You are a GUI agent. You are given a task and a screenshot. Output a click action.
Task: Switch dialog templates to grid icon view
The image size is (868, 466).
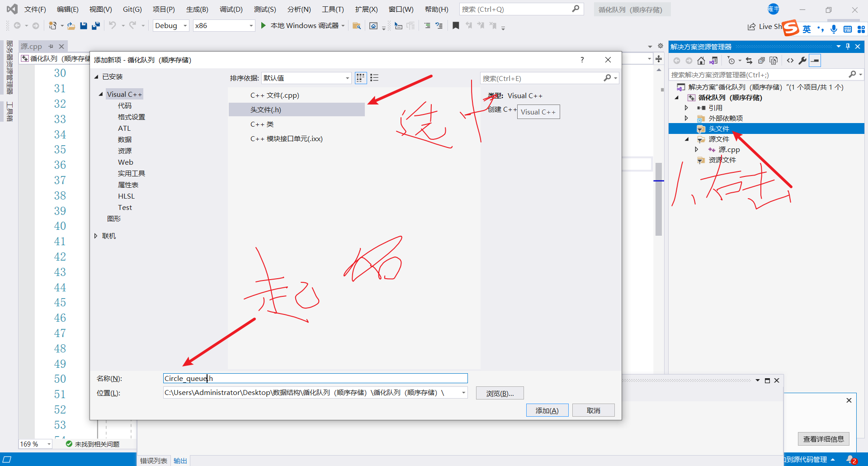pos(360,78)
